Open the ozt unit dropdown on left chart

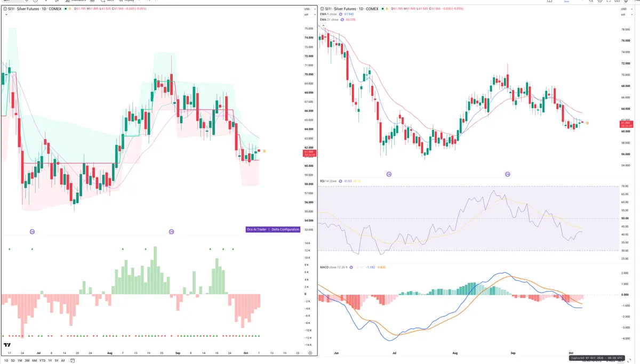(x=309, y=15)
